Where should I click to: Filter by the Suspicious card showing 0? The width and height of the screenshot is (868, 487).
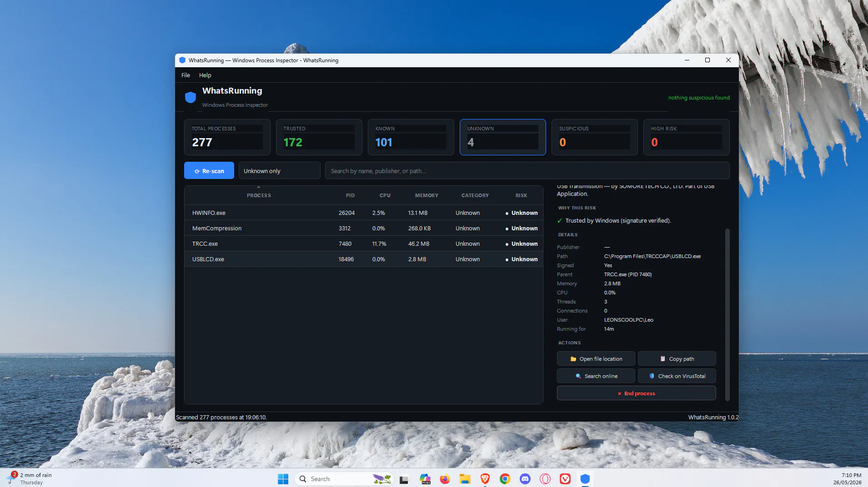point(595,137)
